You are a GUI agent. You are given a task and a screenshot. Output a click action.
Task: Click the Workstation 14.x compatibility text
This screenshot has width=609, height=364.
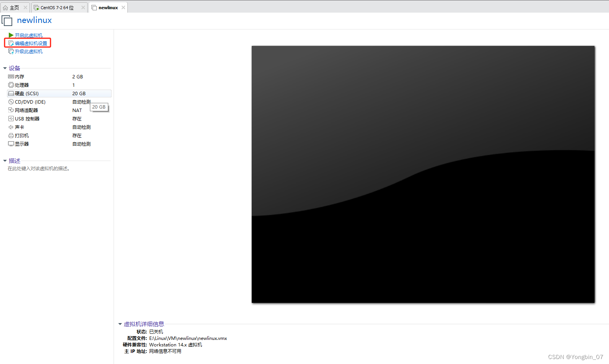click(176, 345)
